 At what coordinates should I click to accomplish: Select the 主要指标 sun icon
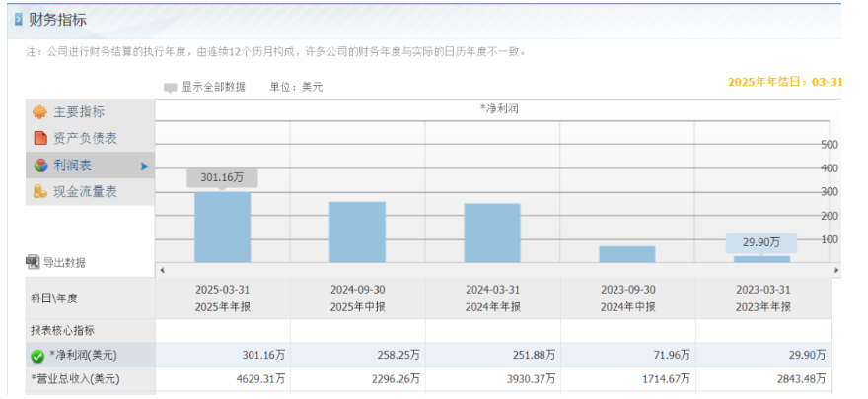(x=40, y=112)
